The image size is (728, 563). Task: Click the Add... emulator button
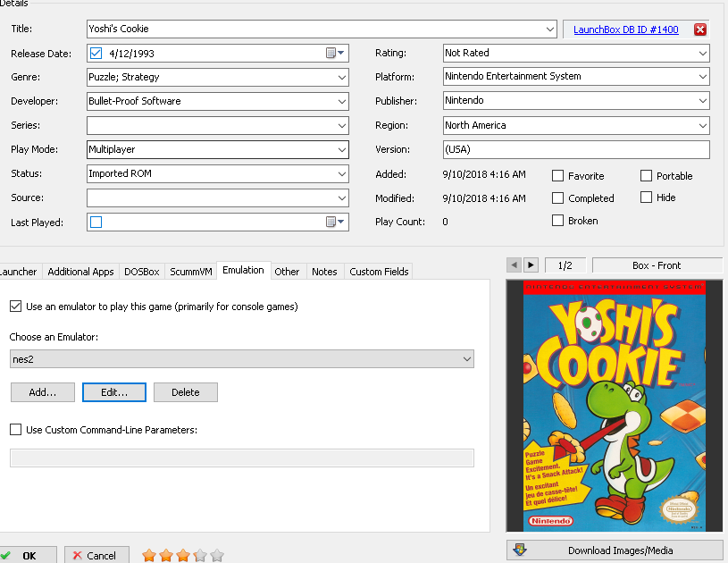[x=43, y=392]
